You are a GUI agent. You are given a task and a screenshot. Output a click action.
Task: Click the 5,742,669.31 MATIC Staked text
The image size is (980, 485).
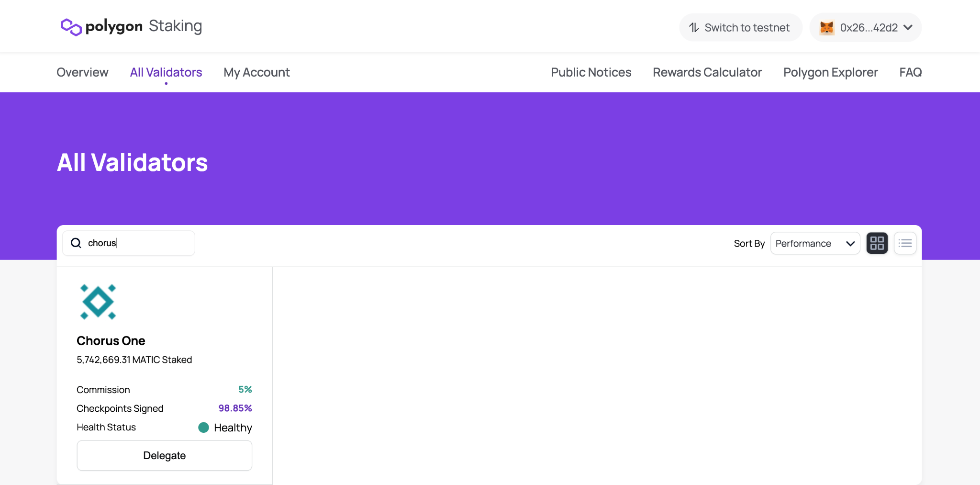pos(134,360)
